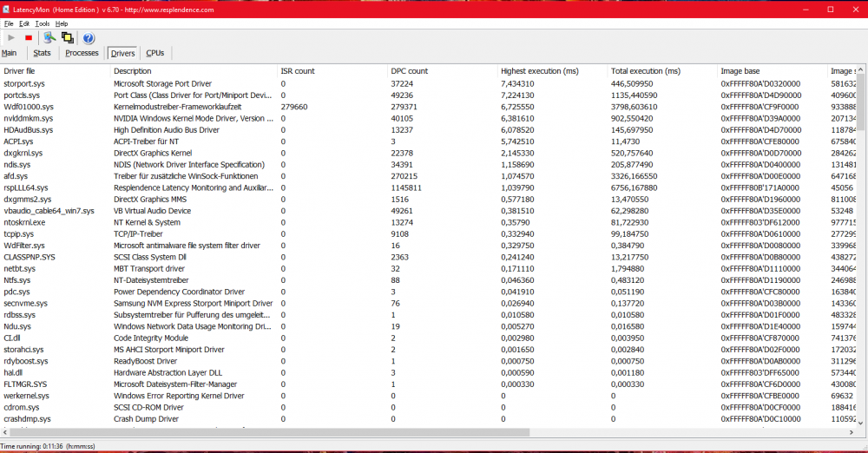868x453 pixels.
Task: Select the Ndu.sys driver row
Action: coord(429,326)
